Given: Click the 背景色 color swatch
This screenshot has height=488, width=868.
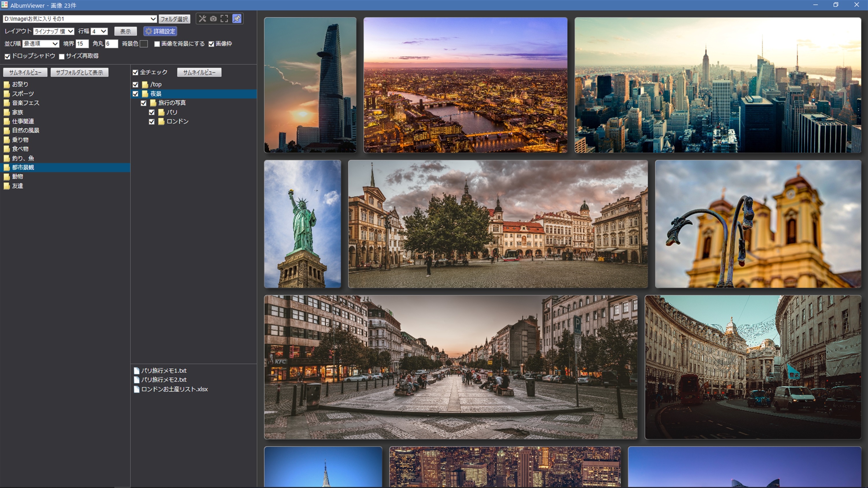Looking at the screenshot, I should tap(144, 44).
